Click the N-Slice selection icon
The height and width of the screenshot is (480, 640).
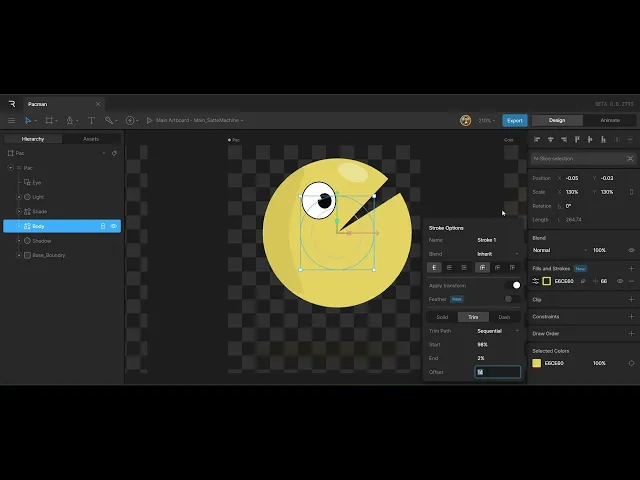630,158
